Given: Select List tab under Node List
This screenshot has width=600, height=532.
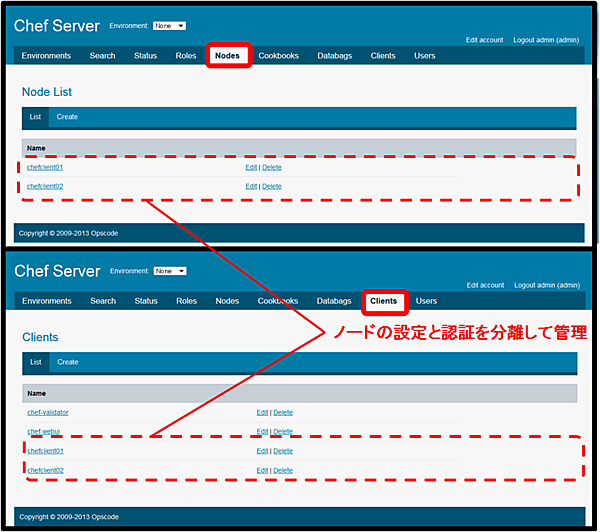Looking at the screenshot, I should [35, 117].
